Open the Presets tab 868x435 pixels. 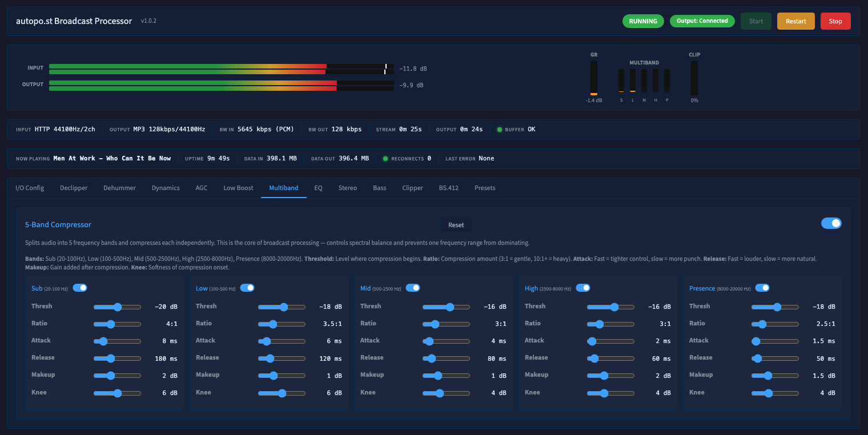(485, 188)
